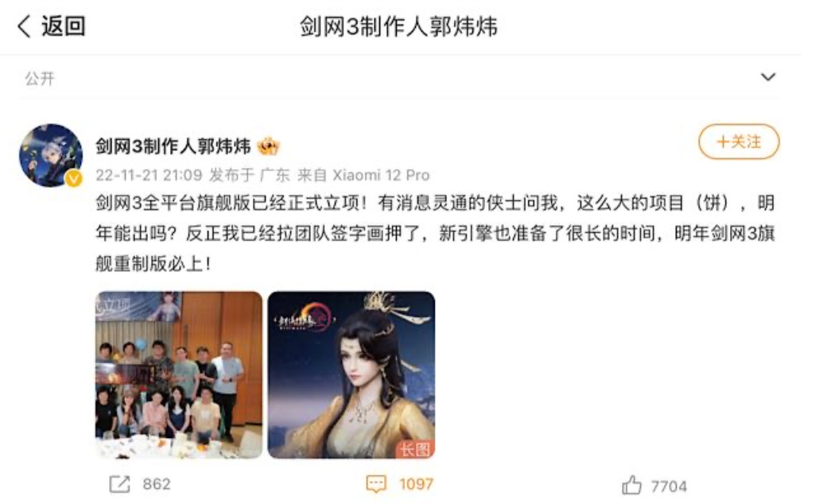Click the orange verified V badge
This screenshot has height=504, width=827.
74,179
